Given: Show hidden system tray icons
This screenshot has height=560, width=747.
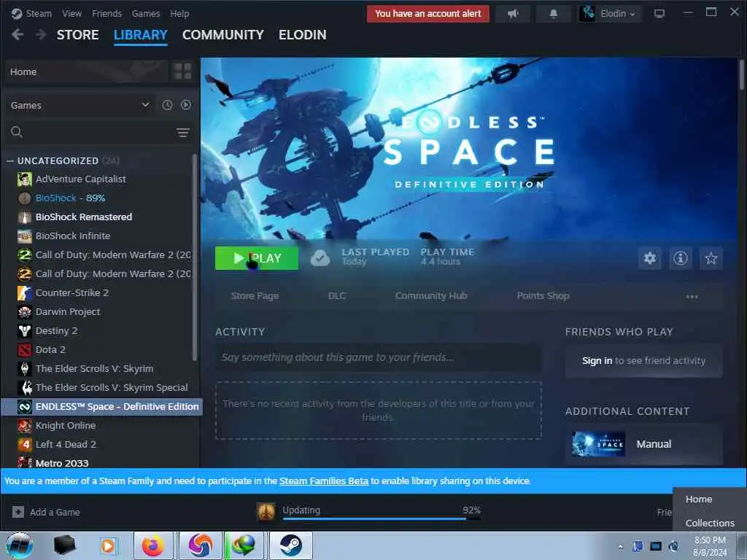Looking at the screenshot, I should click(x=620, y=546).
